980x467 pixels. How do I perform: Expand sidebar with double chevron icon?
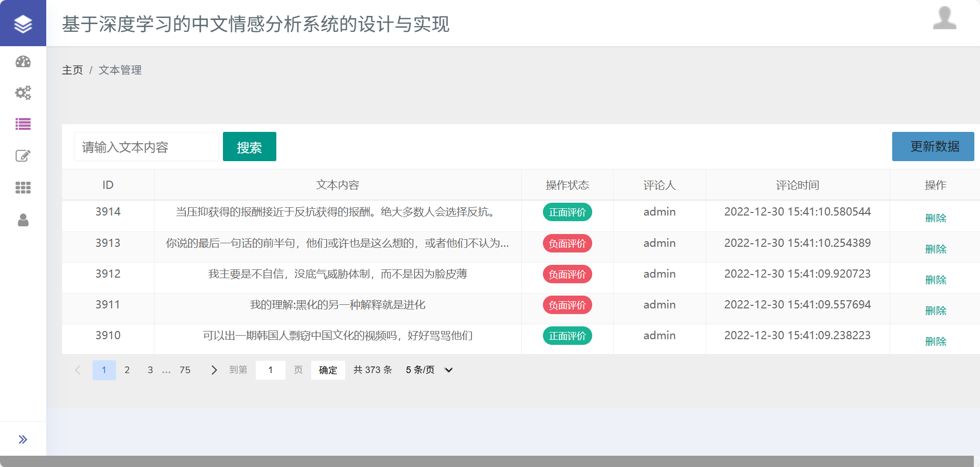23,439
